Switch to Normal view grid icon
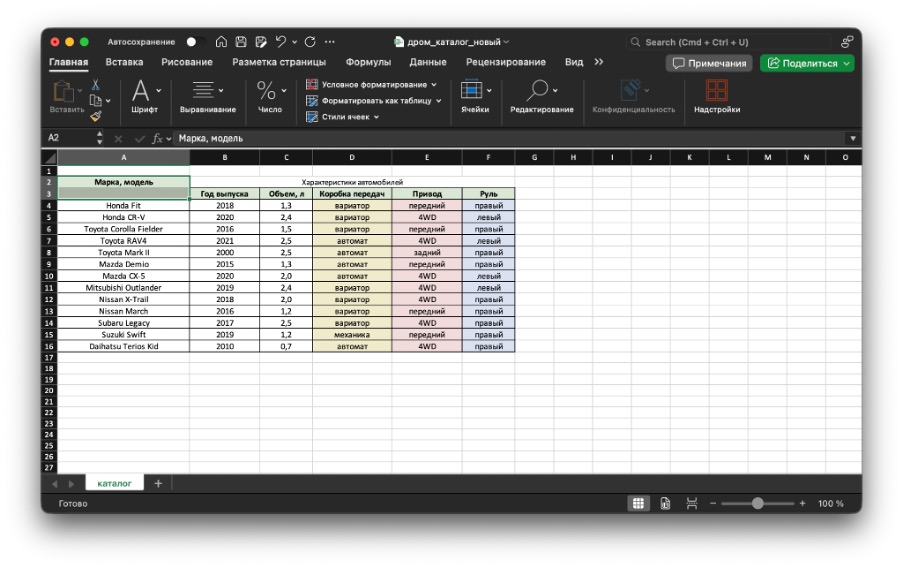 638,503
